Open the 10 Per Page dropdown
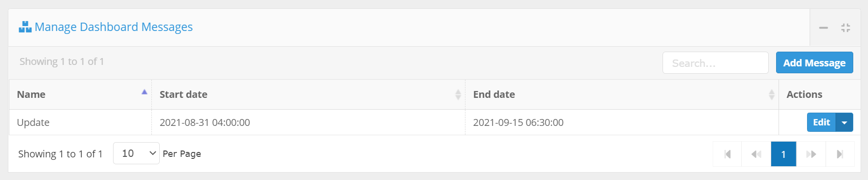 [x=136, y=153]
